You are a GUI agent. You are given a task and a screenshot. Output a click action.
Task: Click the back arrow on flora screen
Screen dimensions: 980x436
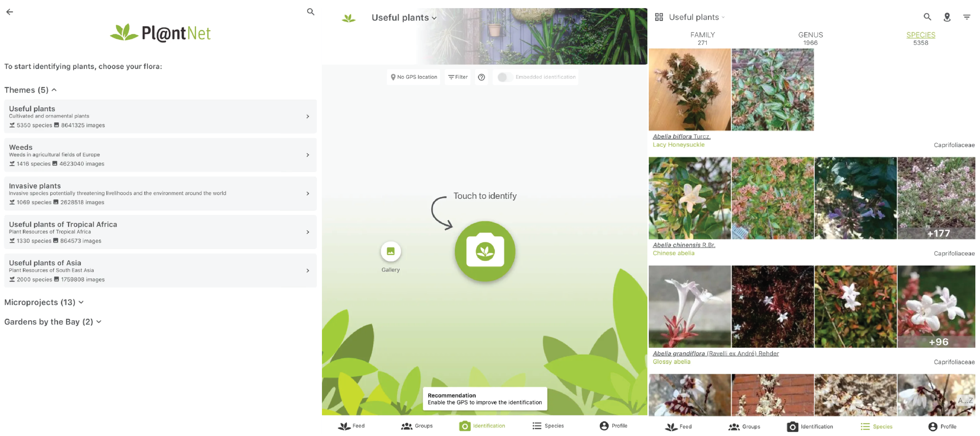tap(10, 12)
